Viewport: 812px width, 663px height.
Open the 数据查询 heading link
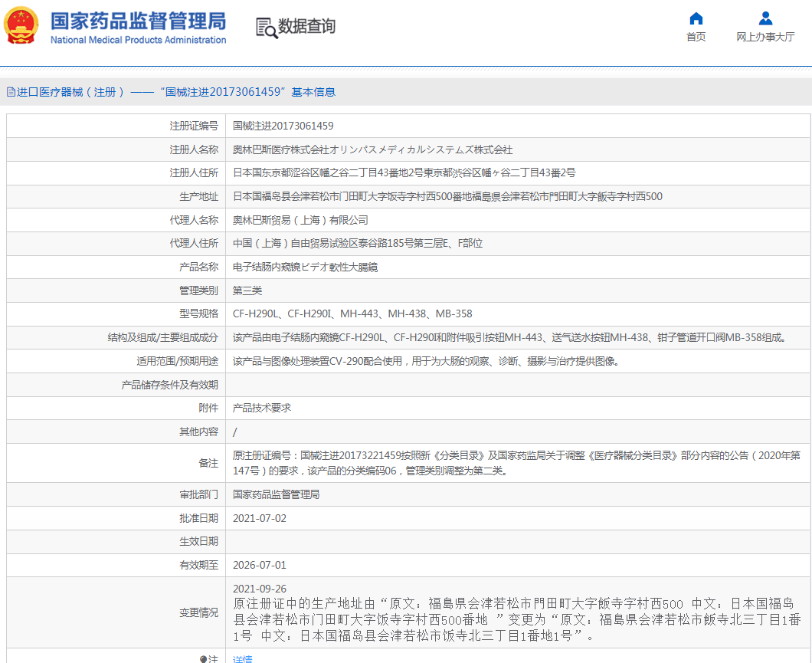tap(306, 26)
